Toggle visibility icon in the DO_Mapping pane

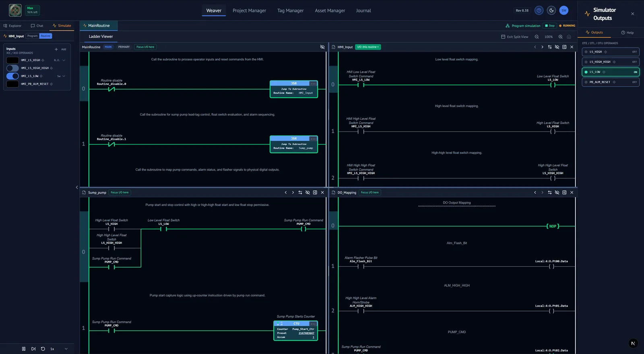coord(557,192)
